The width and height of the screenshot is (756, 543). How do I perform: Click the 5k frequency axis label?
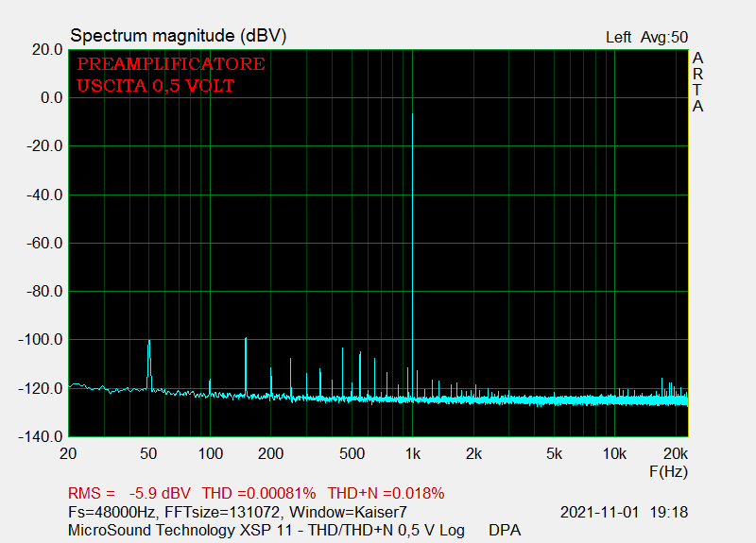tap(554, 454)
